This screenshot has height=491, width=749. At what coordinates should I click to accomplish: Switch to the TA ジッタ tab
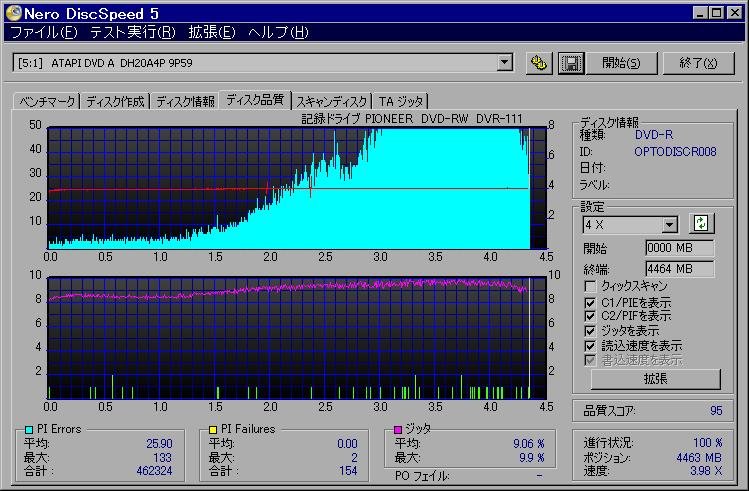(x=401, y=102)
